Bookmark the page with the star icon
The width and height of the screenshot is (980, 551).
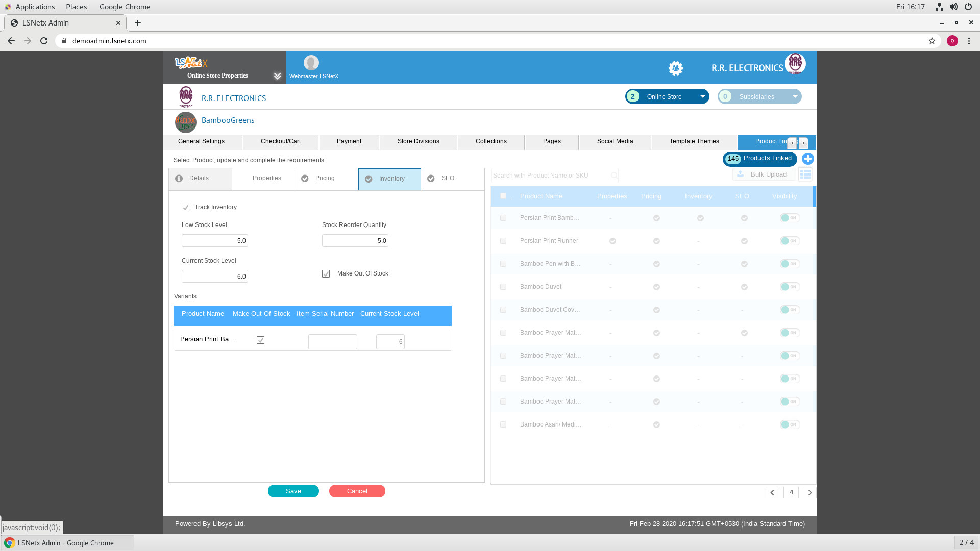(932, 41)
